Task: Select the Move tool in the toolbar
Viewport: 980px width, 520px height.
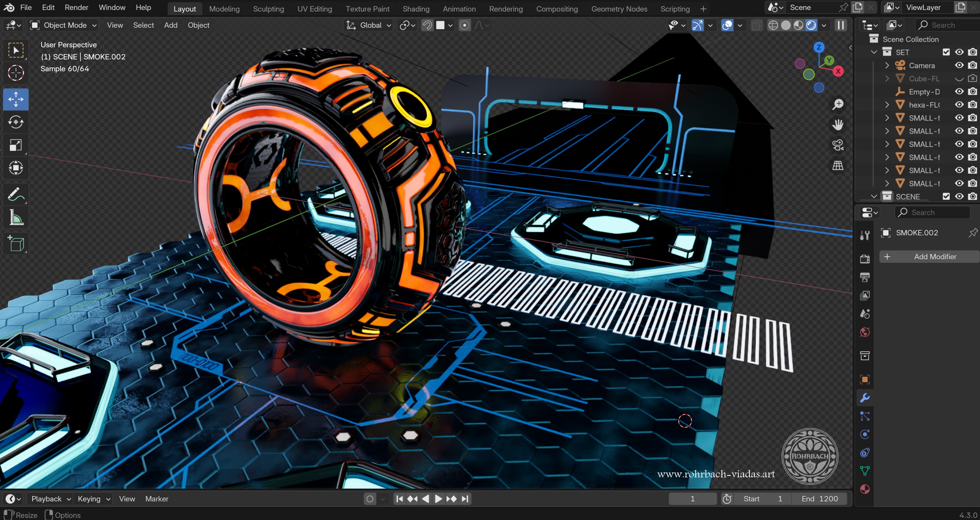Action: (16, 99)
